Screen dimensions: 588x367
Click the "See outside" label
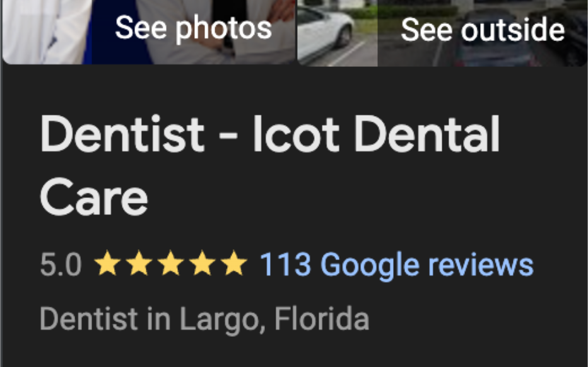coord(483,30)
